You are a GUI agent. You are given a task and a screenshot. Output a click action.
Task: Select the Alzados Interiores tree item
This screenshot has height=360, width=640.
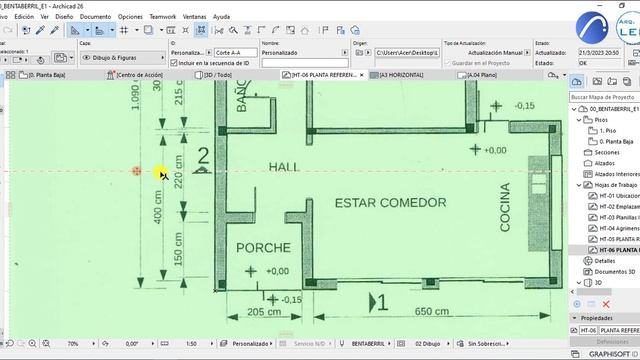pyautogui.click(x=612, y=174)
